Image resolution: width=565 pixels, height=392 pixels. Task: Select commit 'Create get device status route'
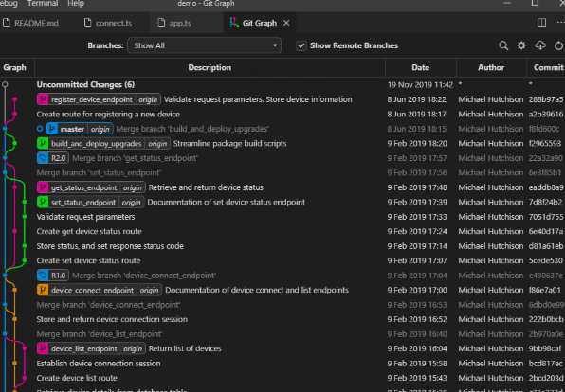pos(282,231)
